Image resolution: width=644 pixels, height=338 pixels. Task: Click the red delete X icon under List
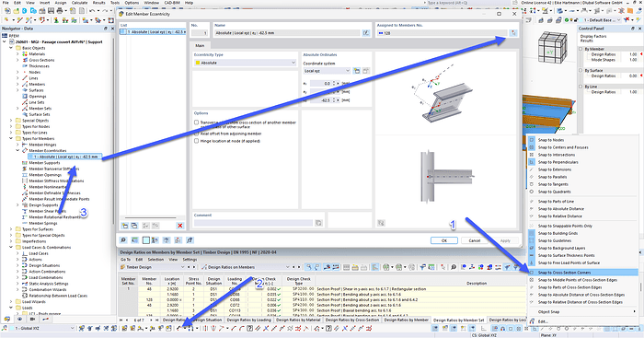180,226
